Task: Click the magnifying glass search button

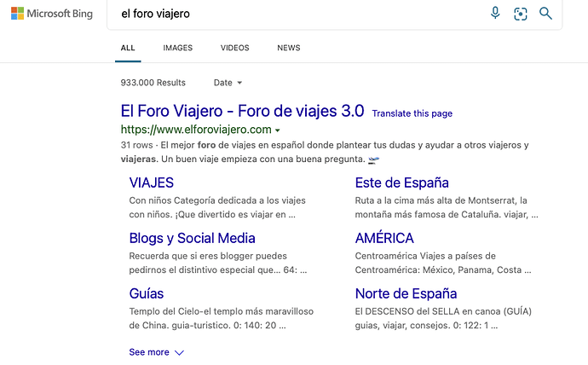Action: point(545,14)
